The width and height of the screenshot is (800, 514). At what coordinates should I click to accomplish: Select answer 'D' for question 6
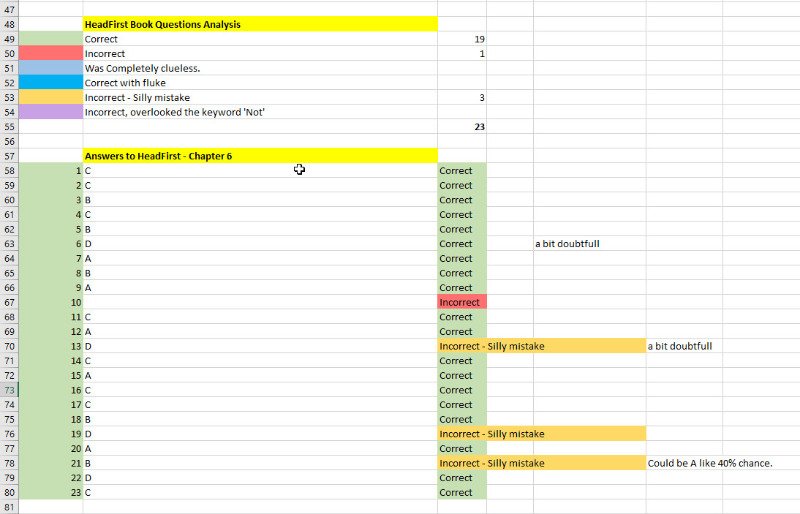pyautogui.click(x=260, y=243)
